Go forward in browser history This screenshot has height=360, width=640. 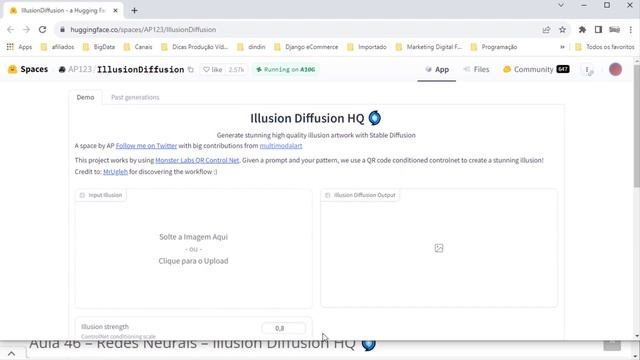click(x=27, y=29)
